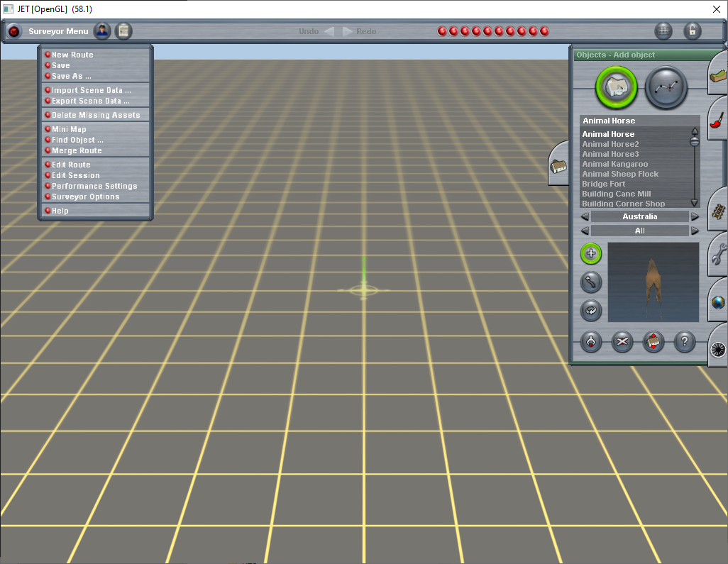Click previous category arrow beside All
728x564 pixels.
coord(585,231)
